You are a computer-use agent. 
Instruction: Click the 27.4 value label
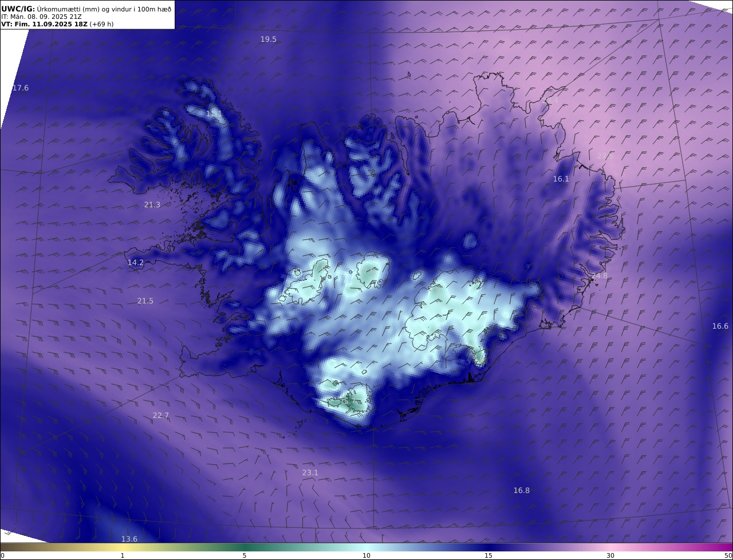click(550, 101)
